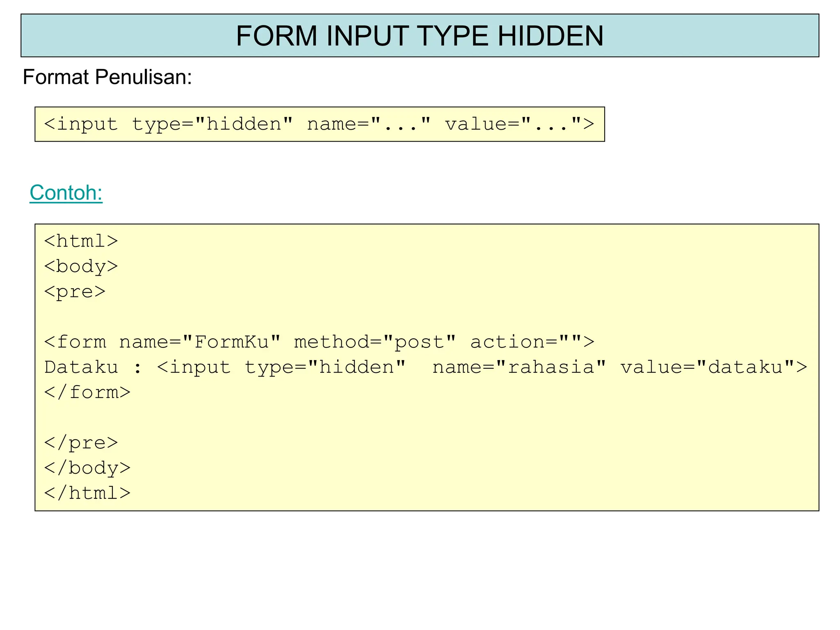Click the closing </form> tag line

coord(87,393)
